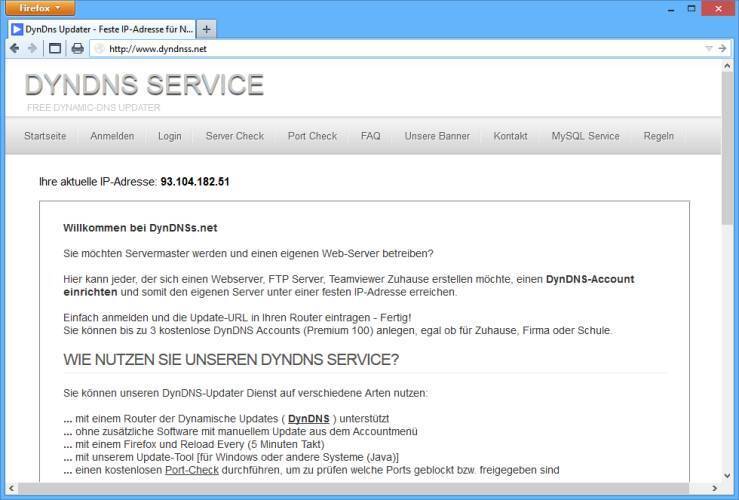Click the horizontal scrollbar left arrow
The image size is (739, 500).
coord(11,488)
